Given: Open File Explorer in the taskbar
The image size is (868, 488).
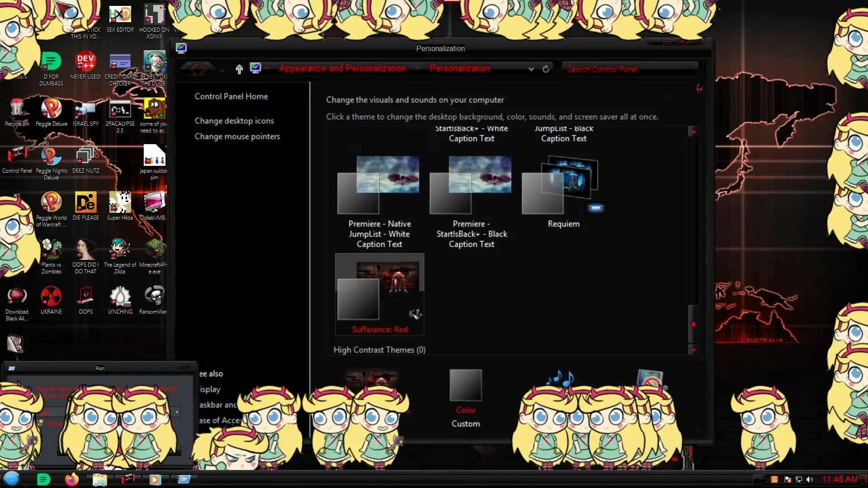Looking at the screenshot, I should pyautogui.click(x=99, y=479).
